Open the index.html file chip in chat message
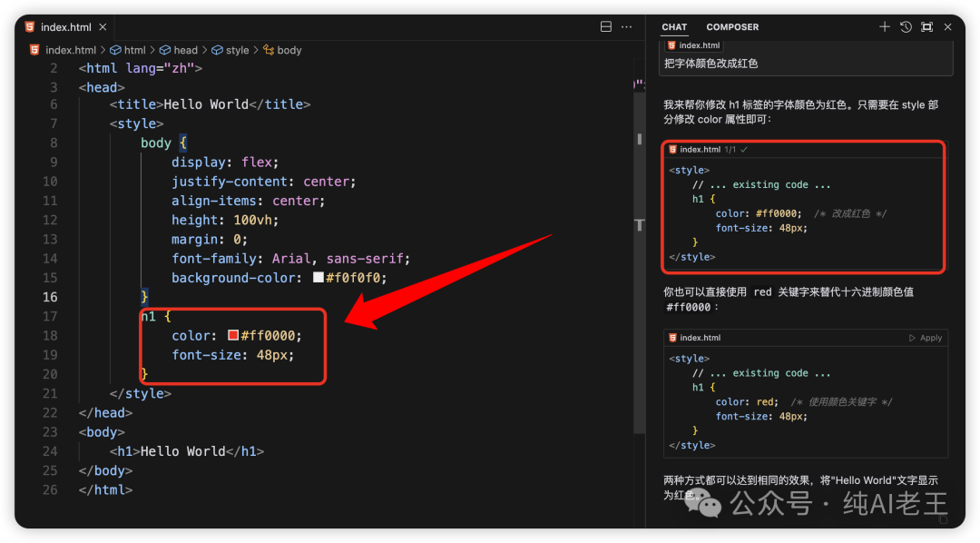 (693, 45)
